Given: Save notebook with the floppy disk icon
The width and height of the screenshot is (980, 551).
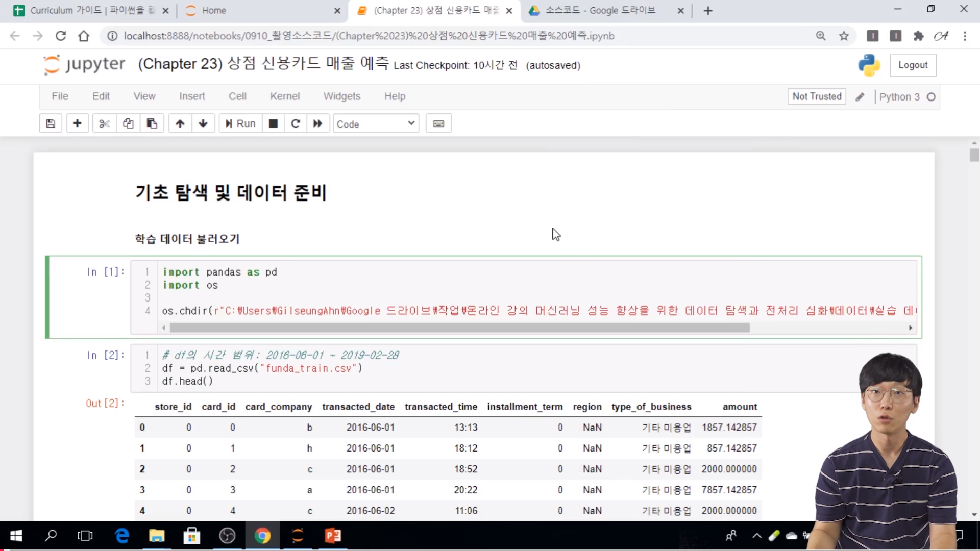Looking at the screenshot, I should coord(51,123).
